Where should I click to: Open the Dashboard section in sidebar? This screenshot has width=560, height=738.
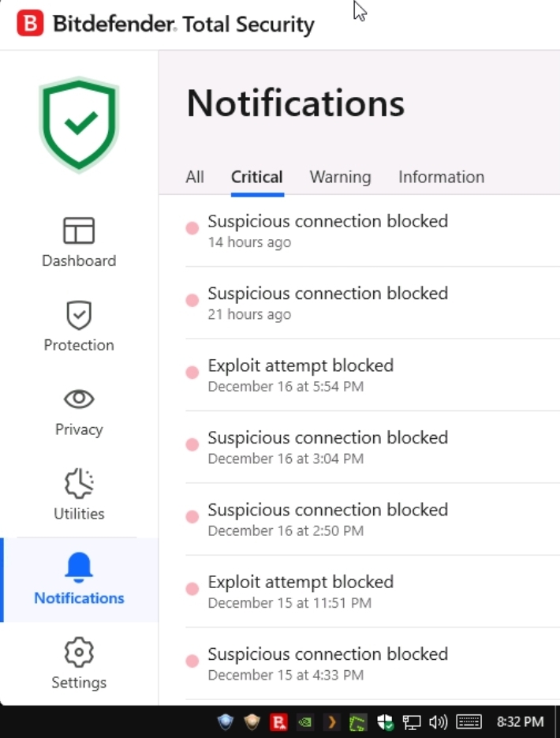(79, 242)
